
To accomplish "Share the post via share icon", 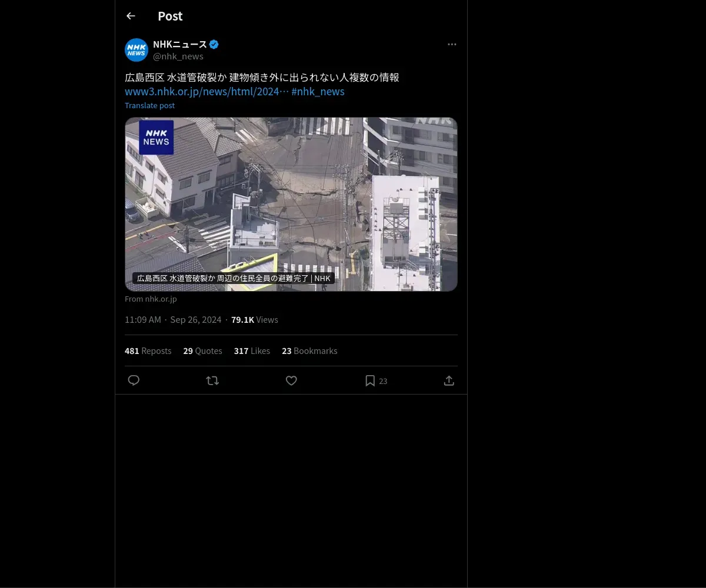I will tap(449, 380).
